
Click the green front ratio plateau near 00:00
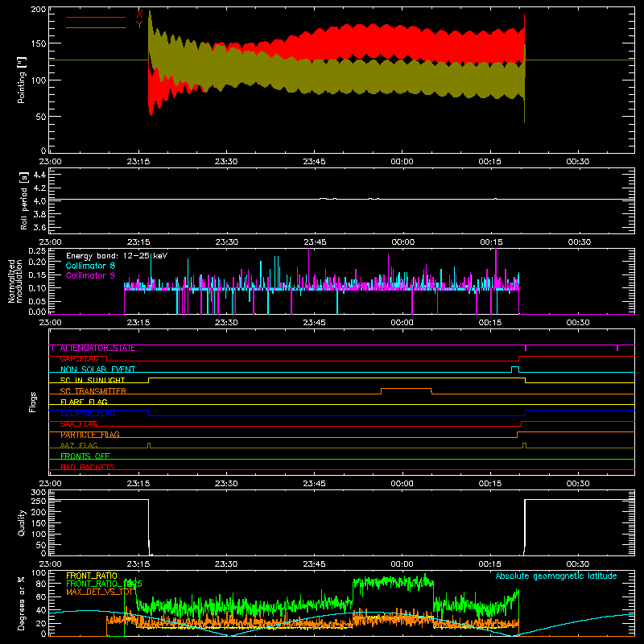[x=393, y=582]
